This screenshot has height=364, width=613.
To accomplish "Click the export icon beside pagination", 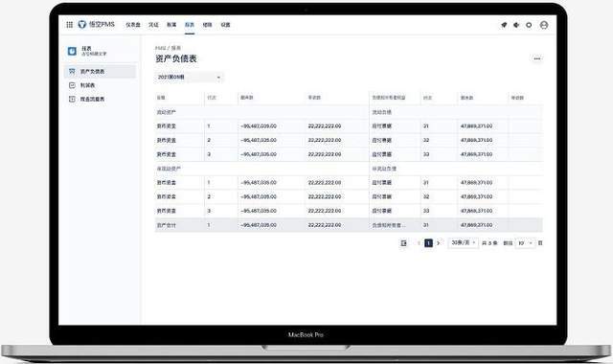I will (x=404, y=243).
